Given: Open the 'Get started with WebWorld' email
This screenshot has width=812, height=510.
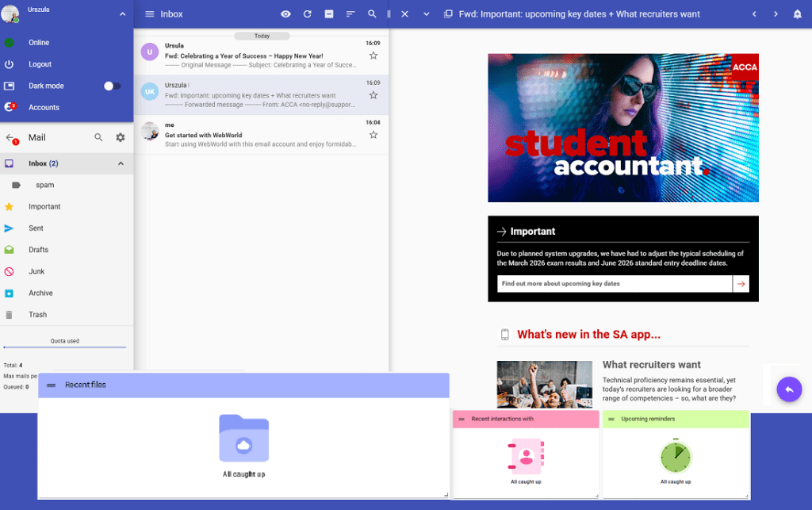Looking at the screenshot, I should point(254,135).
